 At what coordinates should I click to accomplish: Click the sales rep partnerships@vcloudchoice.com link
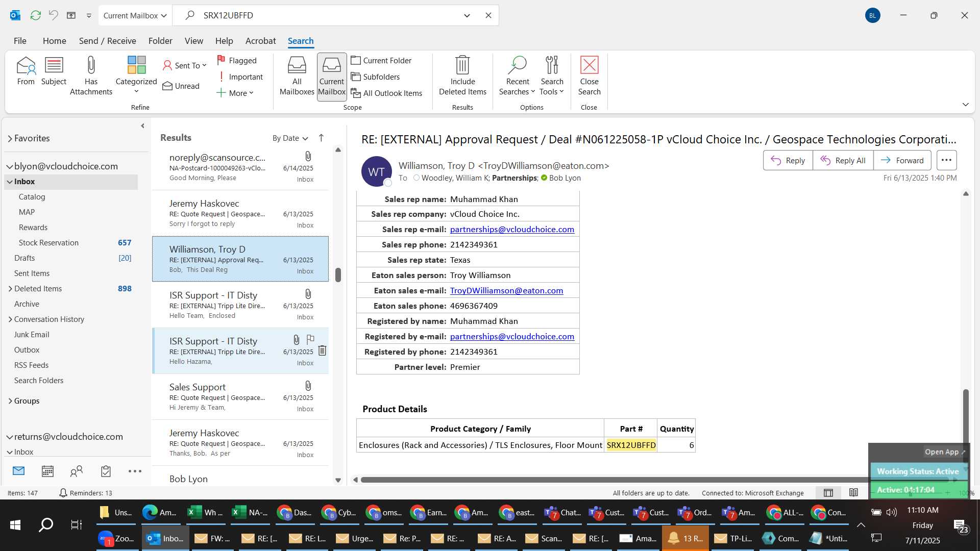point(512,229)
